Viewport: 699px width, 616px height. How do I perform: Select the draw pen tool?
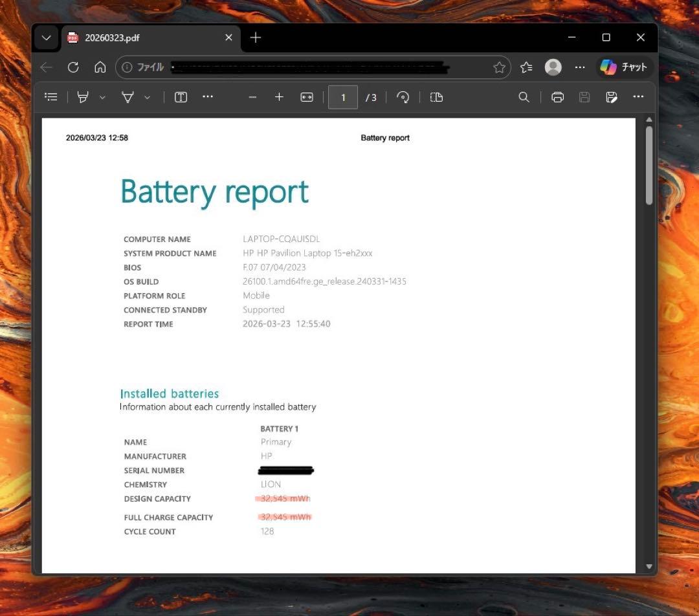(127, 97)
